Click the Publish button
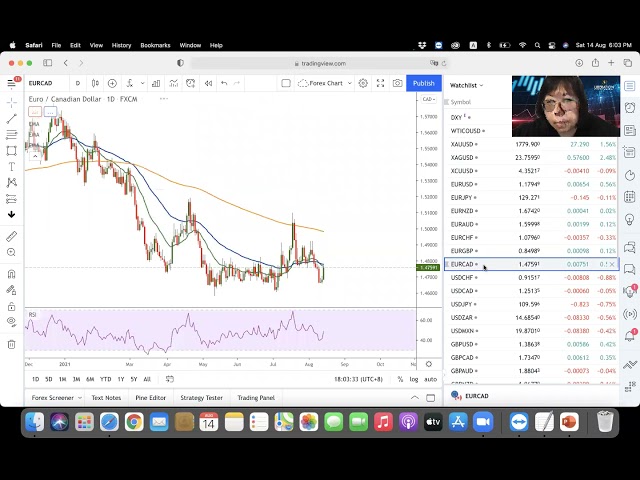This screenshot has width=640, height=480. pos(424,83)
